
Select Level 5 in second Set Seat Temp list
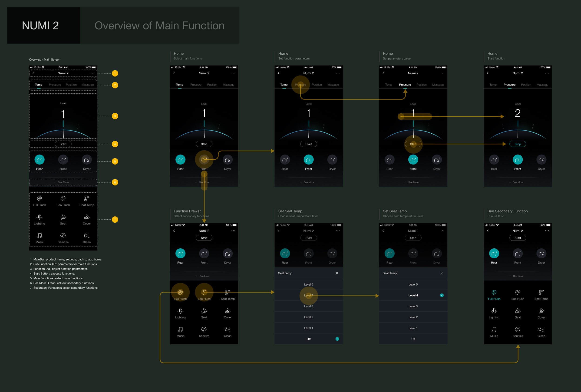[413, 284]
